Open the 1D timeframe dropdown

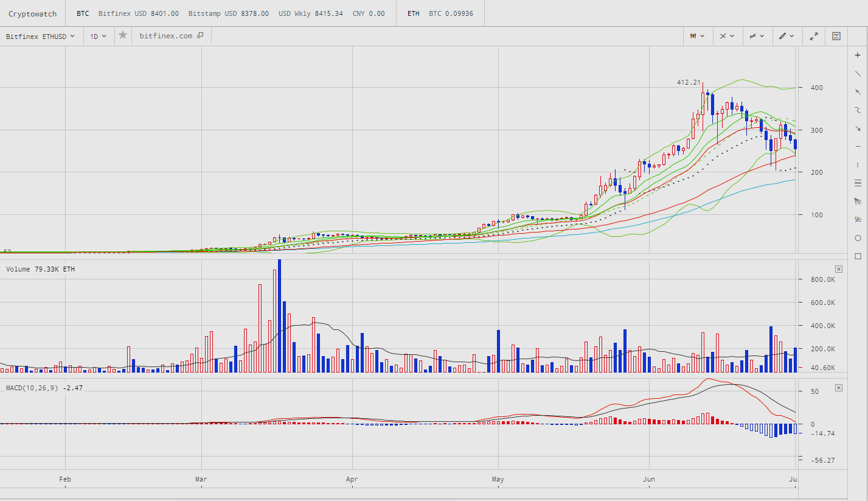tap(98, 36)
